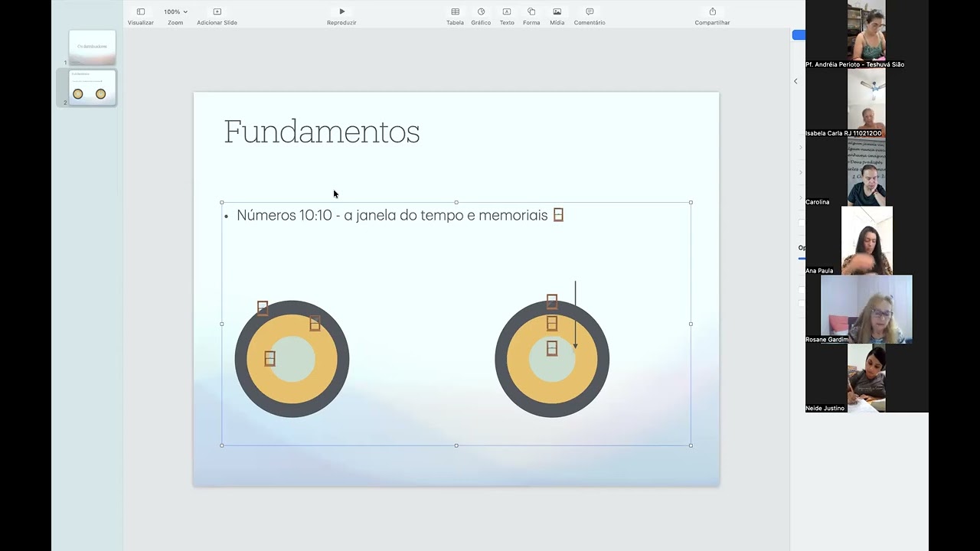Image resolution: width=980 pixels, height=551 pixels.
Task: Open the Visualizar view options
Action: point(141,16)
